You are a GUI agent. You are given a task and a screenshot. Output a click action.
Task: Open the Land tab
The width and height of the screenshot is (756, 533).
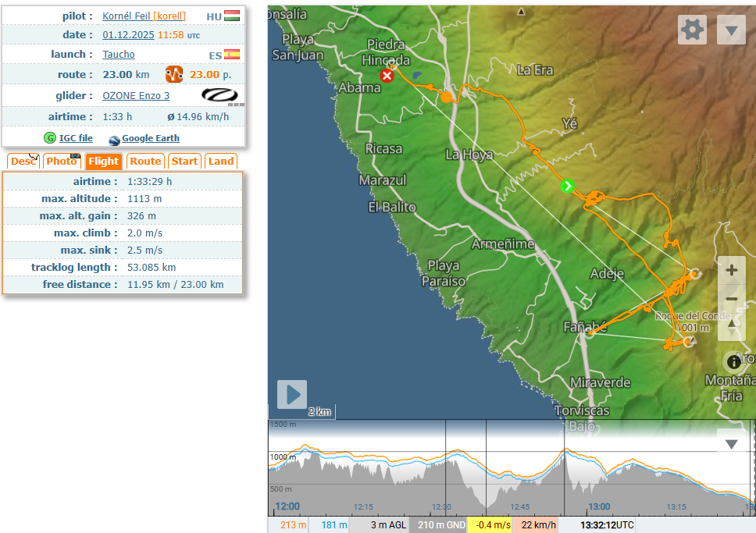(221, 162)
